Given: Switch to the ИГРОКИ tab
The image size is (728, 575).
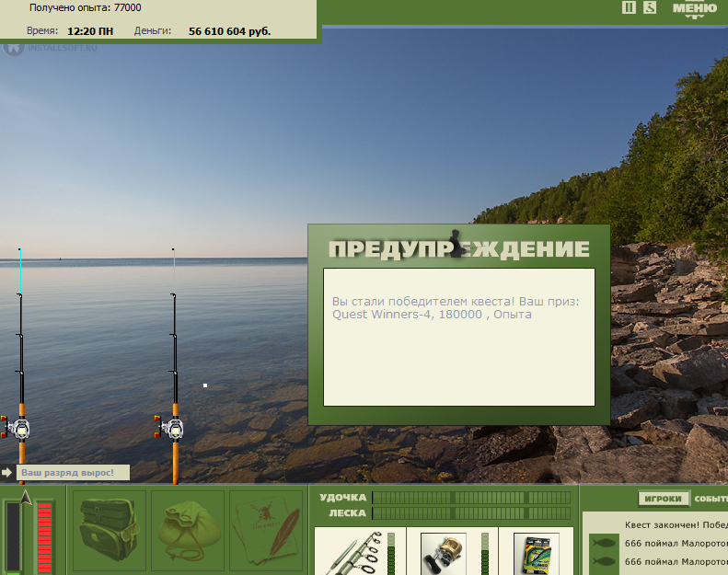Looking at the screenshot, I should 663,499.
